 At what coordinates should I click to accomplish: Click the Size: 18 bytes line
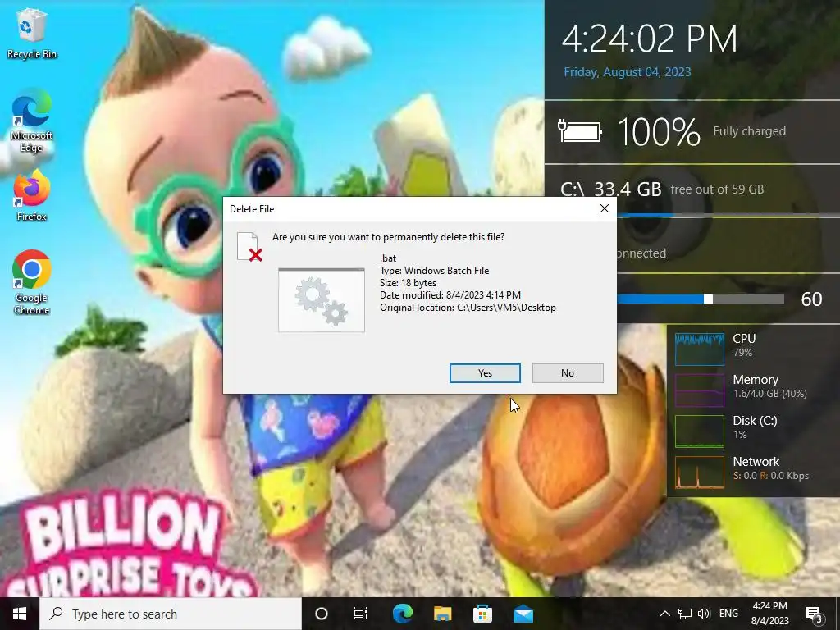coord(409,283)
